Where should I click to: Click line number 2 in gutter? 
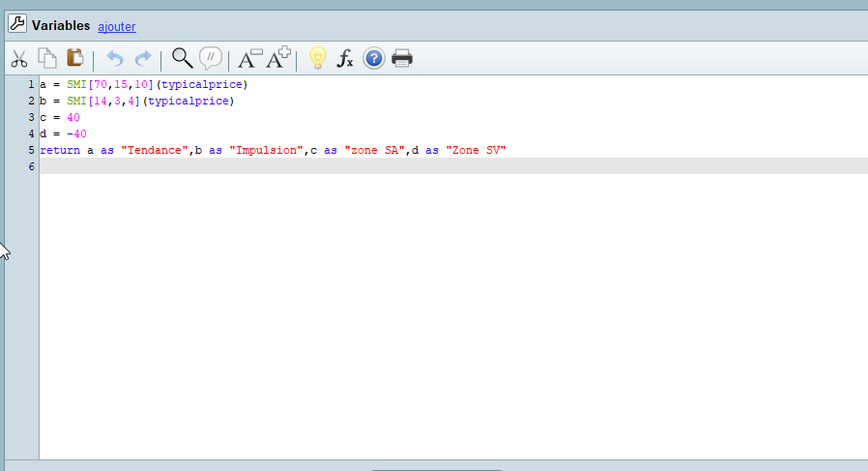pyautogui.click(x=31, y=101)
